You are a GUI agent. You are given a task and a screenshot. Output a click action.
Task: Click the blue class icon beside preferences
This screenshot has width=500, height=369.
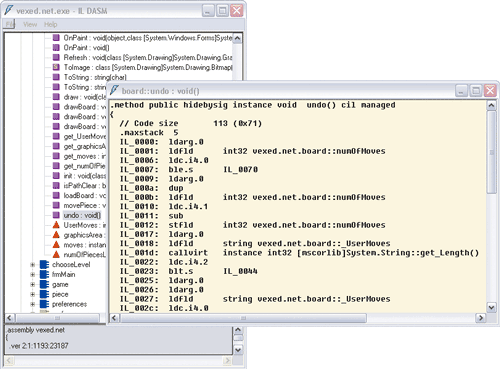click(44, 304)
